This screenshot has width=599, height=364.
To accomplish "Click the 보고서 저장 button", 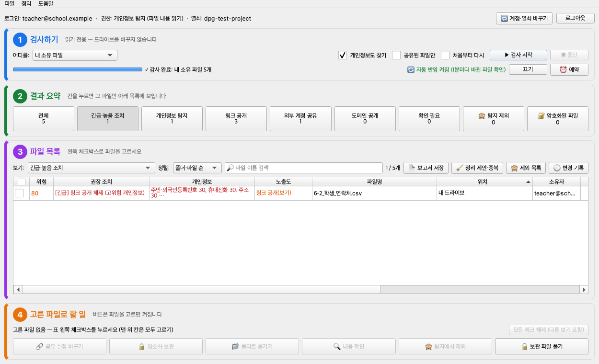I will [426, 168].
